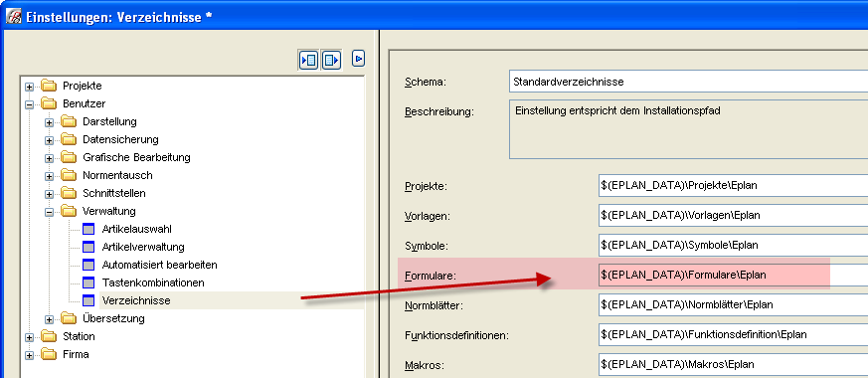
Task: Click the Verzeichnisse page icon
Action: click(88, 300)
